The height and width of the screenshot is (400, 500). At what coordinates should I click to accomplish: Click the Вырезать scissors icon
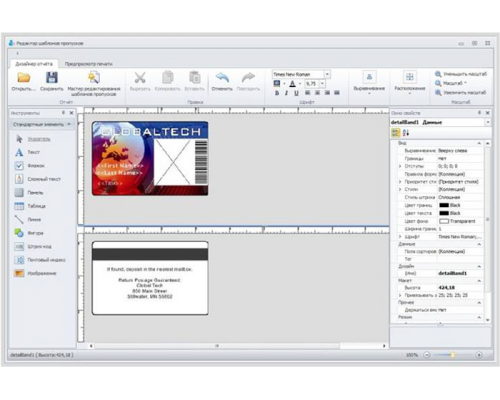[140, 78]
